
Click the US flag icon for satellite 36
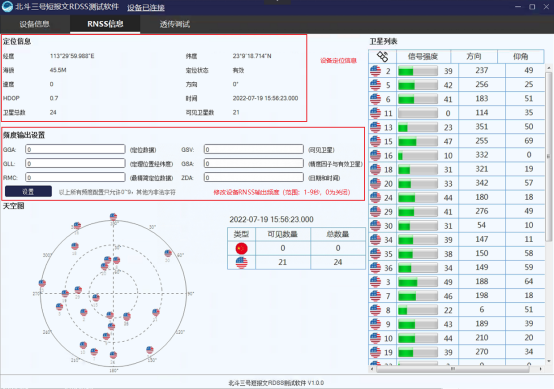tap(375, 268)
